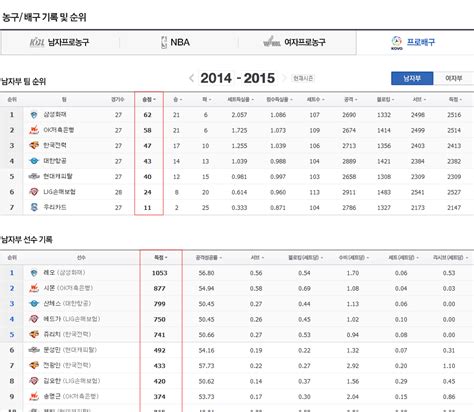Screen dimensions: 474x412
Task: Click the team logo beside player 문성민
Action: 34,350
